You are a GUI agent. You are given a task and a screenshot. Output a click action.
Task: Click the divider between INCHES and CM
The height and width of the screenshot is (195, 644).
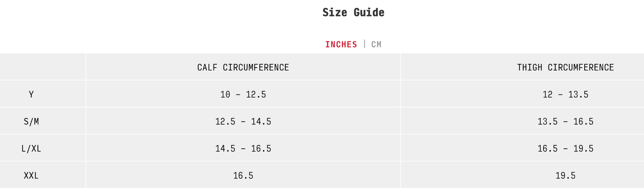click(x=365, y=44)
